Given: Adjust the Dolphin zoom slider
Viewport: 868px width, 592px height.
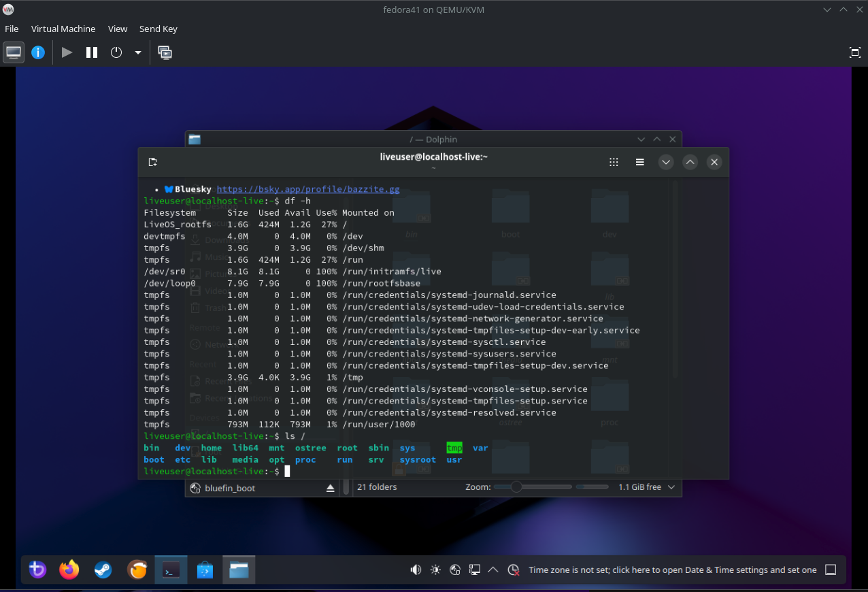Looking at the screenshot, I should pyautogui.click(x=516, y=487).
